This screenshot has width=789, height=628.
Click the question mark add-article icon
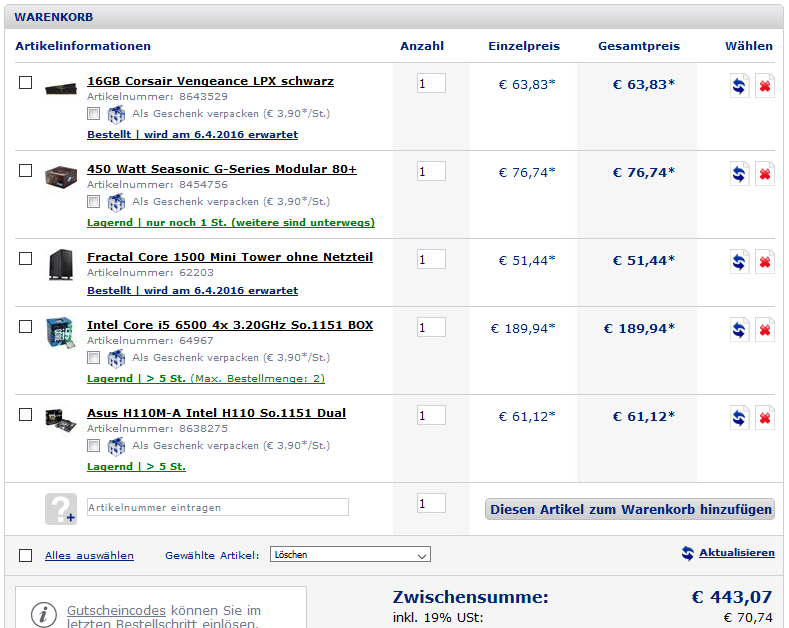[x=61, y=509]
